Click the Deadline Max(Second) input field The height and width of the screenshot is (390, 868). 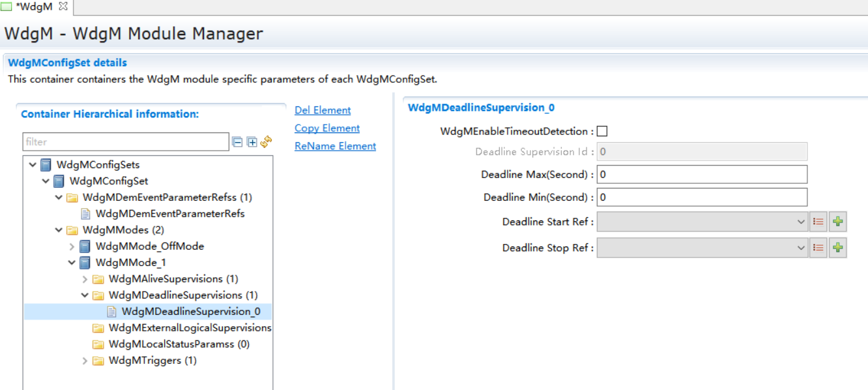tap(701, 174)
